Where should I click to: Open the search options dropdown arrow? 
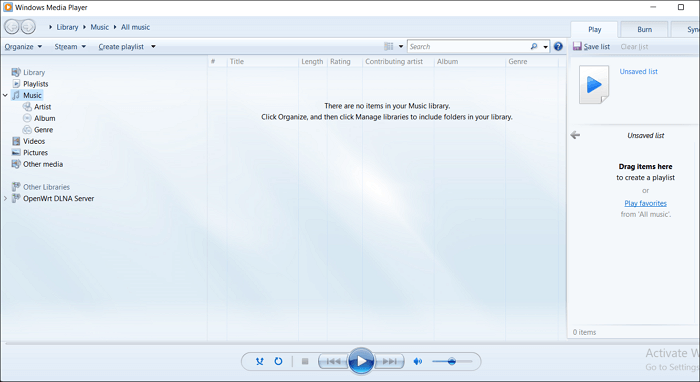[546, 46]
